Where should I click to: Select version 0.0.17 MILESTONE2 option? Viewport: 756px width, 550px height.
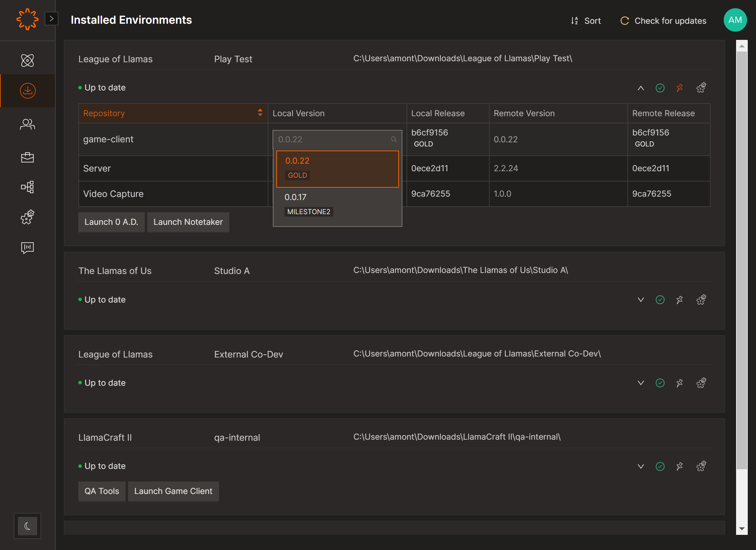click(x=337, y=205)
